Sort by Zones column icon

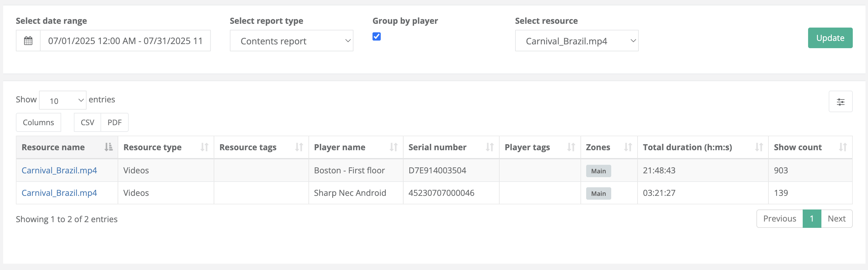click(x=627, y=147)
